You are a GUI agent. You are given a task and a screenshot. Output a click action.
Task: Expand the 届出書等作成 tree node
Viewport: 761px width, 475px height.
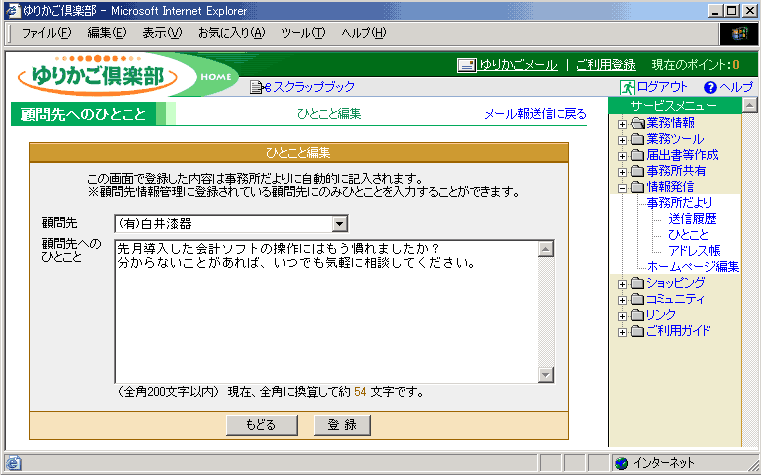coord(622,156)
